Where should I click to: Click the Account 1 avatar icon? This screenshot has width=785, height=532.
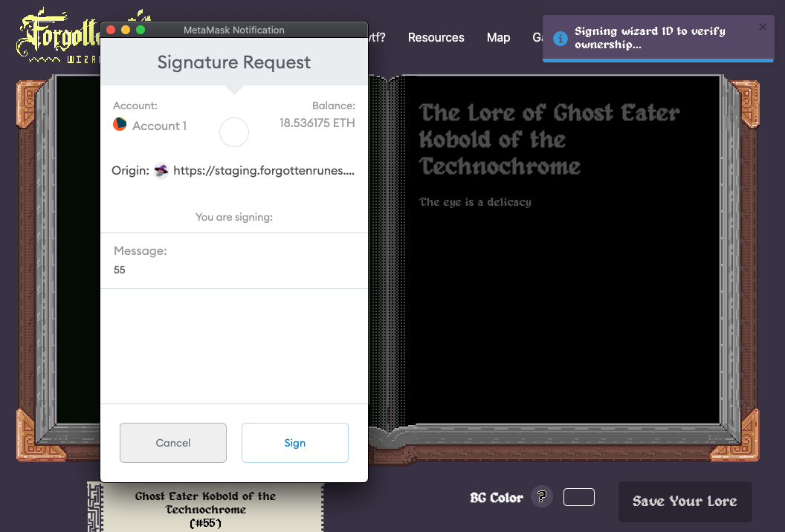[x=120, y=125]
